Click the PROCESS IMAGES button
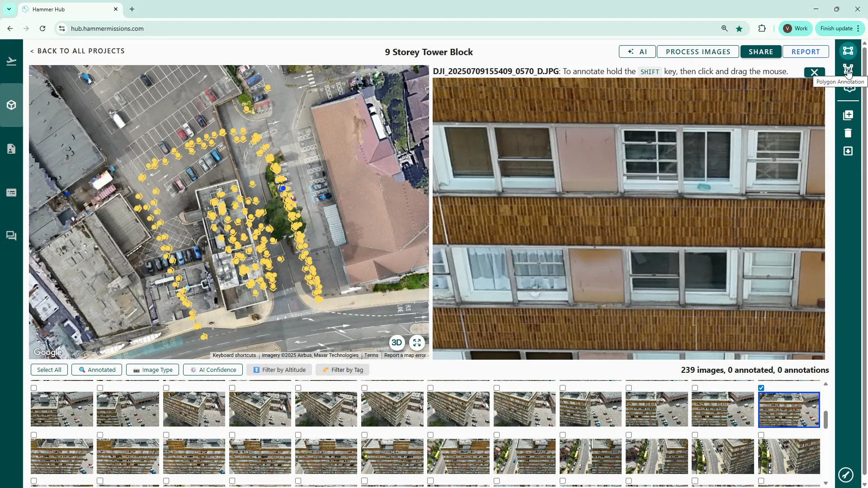 (x=698, y=52)
